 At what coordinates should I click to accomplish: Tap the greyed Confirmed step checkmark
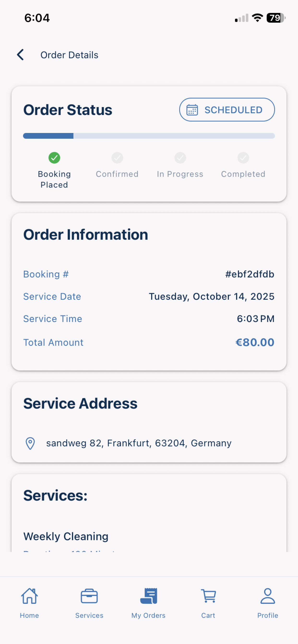[x=117, y=158]
